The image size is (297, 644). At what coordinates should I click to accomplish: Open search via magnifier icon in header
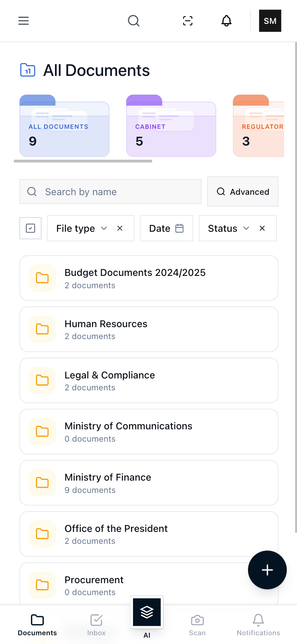[134, 21]
